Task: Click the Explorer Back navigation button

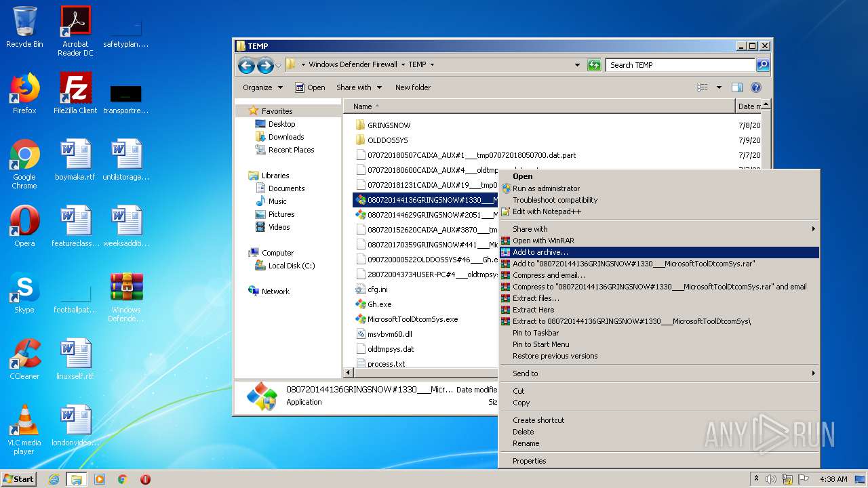Action: (246, 65)
